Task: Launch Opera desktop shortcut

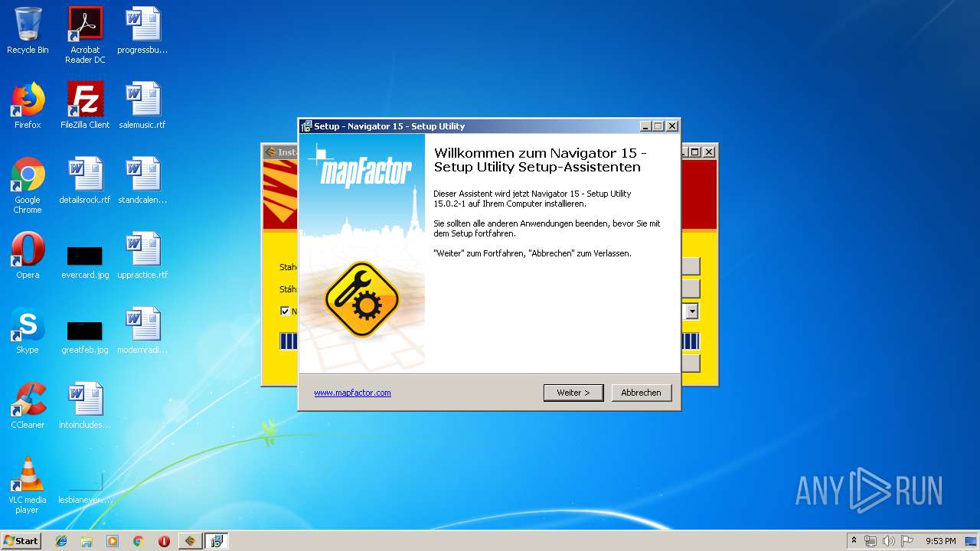Action: click(28, 256)
